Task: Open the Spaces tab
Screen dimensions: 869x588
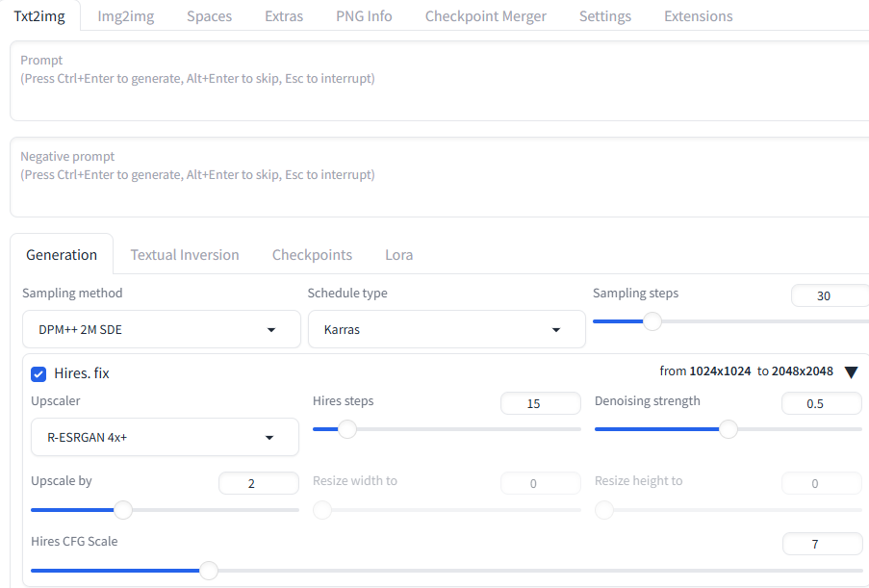Action: tap(210, 16)
